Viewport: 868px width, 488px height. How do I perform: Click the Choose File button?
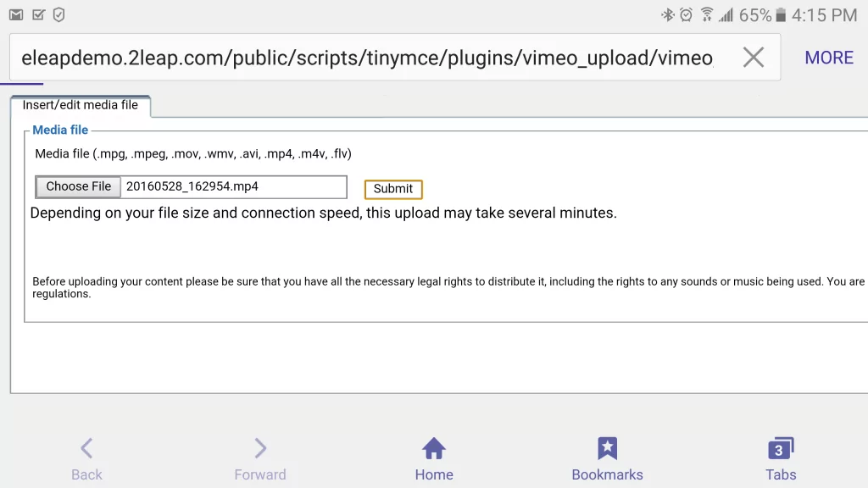click(78, 186)
